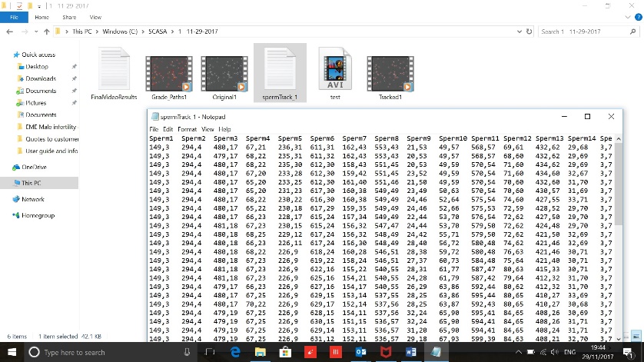
Task: Click the taskbar microphone icon
Action: (x=187, y=352)
